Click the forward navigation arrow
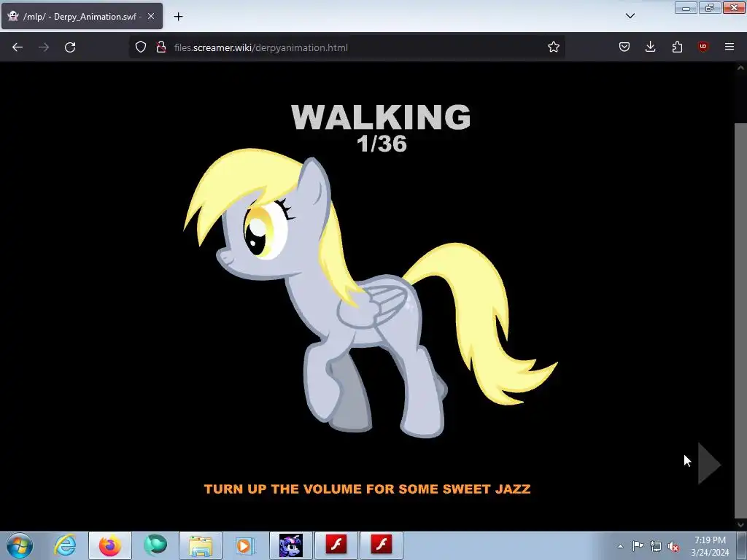The width and height of the screenshot is (747, 560). click(44, 47)
